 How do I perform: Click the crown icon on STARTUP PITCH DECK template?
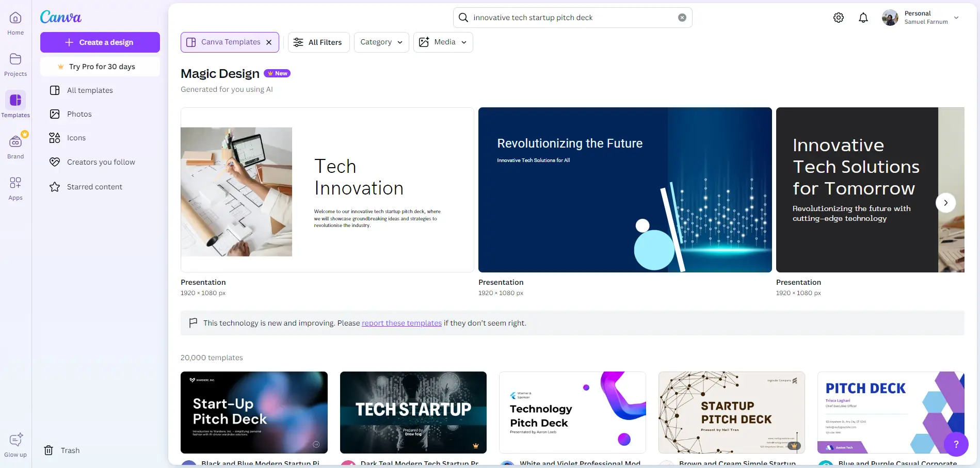coord(794,445)
